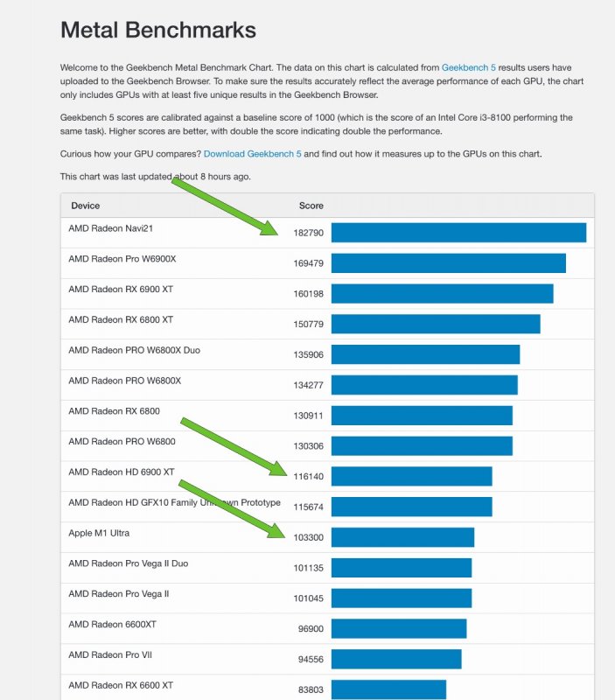This screenshot has width=615, height=700.
Task: Click the AMD Radeon Pro VII score bar
Action: pyautogui.click(x=395, y=659)
